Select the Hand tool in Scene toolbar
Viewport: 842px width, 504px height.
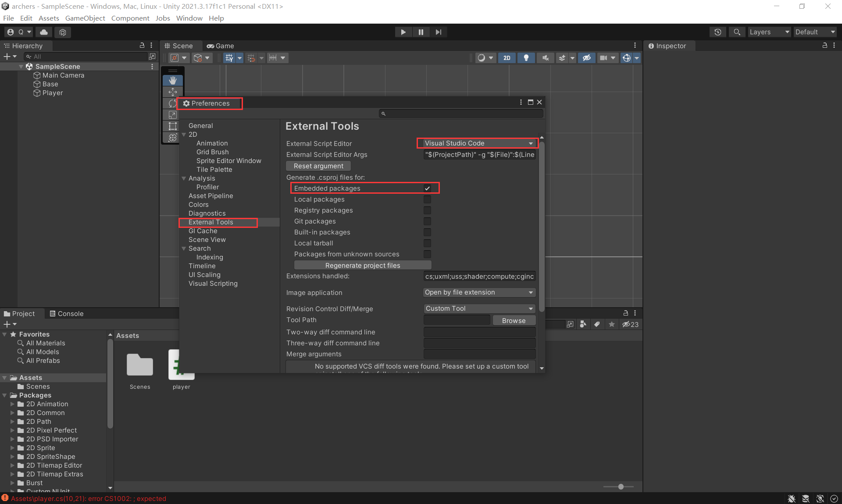click(x=173, y=80)
